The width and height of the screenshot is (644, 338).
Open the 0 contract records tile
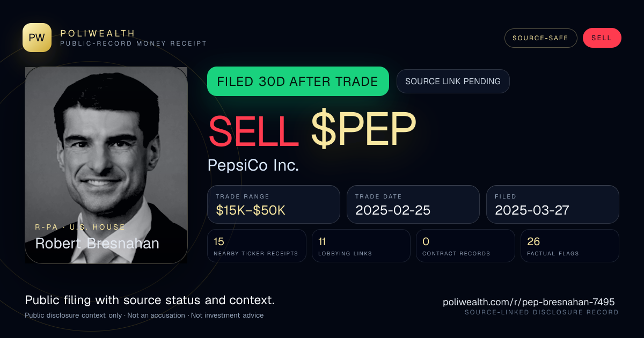click(x=465, y=246)
